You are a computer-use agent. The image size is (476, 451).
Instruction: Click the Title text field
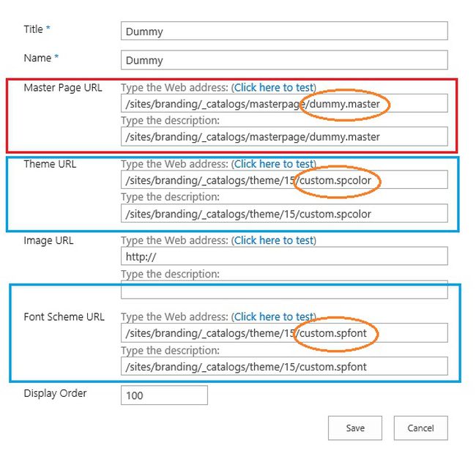283,31
